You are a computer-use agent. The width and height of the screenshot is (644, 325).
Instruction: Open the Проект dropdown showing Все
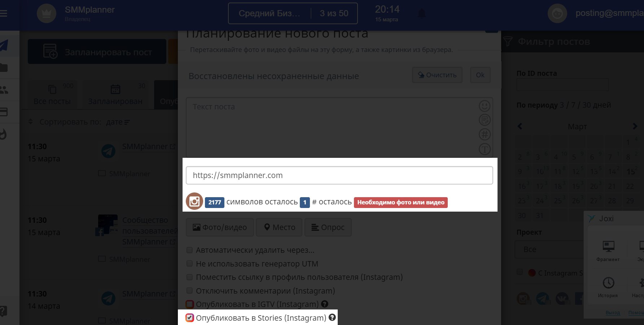click(549, 249)
